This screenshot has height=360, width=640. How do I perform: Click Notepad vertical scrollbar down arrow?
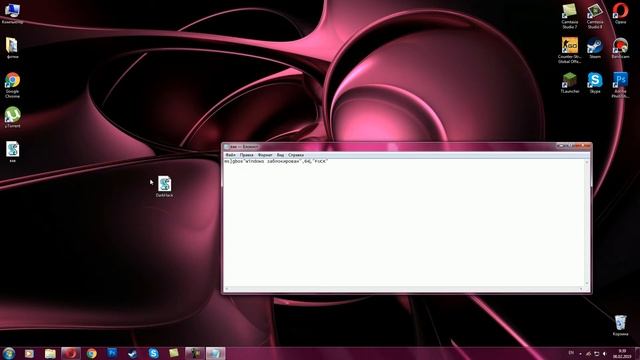pos(587,283)
